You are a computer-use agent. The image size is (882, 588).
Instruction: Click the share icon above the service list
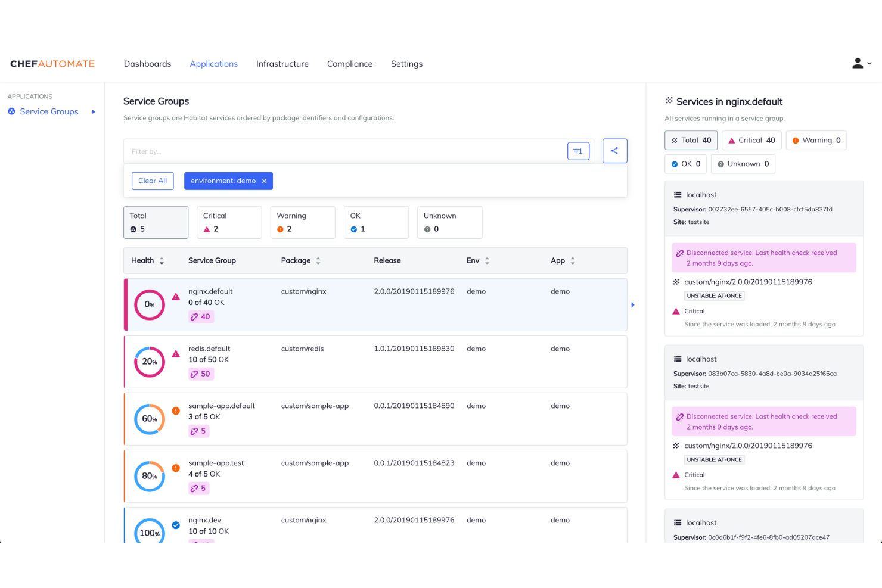click(x=614, y=151)
